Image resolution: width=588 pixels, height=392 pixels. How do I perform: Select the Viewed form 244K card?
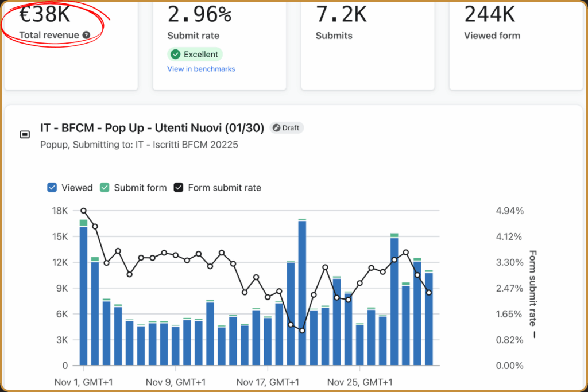[516, 45]
